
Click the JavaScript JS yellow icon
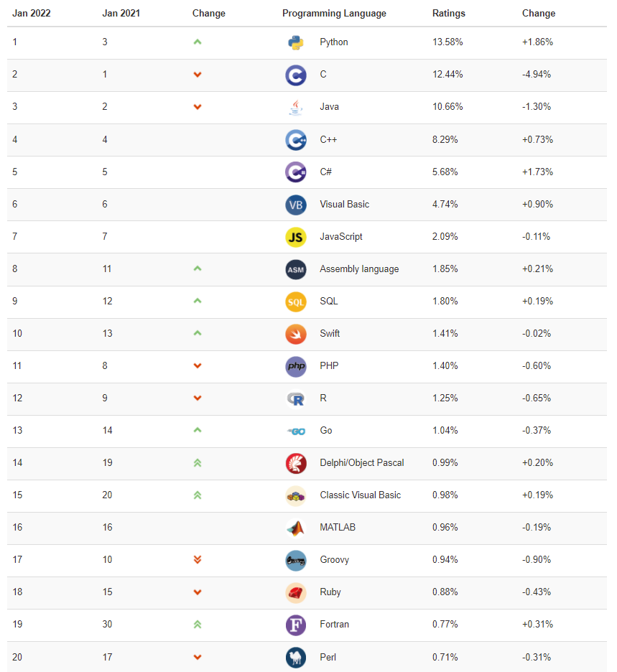click(x=295, y=236)
